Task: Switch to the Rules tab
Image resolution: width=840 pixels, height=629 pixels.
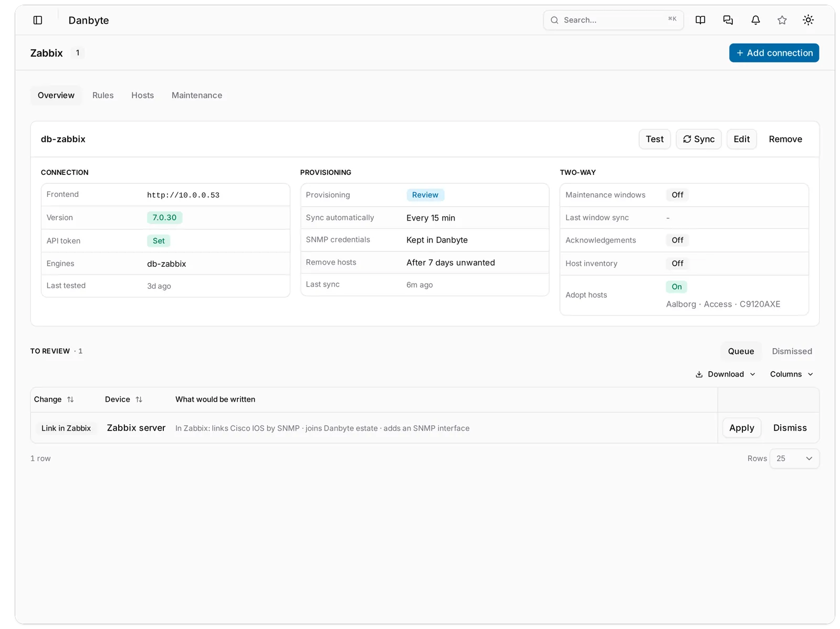Action: [103, 95]
